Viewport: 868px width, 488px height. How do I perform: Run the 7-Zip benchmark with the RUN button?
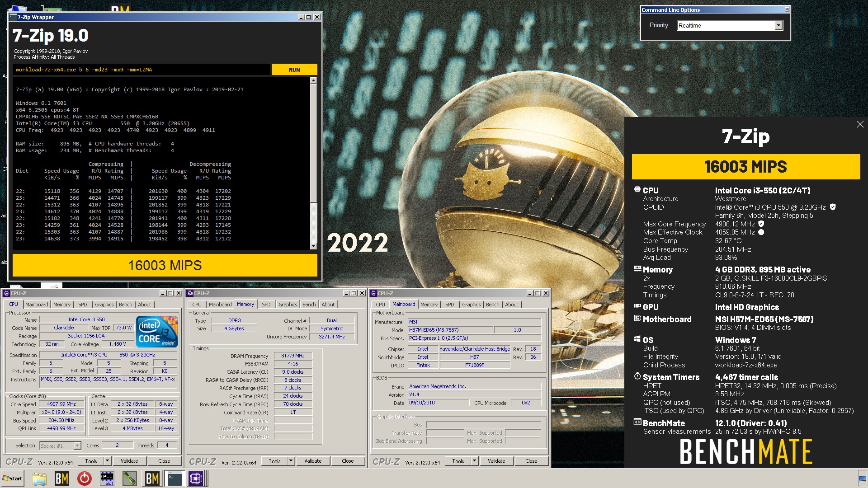(294, 70)
